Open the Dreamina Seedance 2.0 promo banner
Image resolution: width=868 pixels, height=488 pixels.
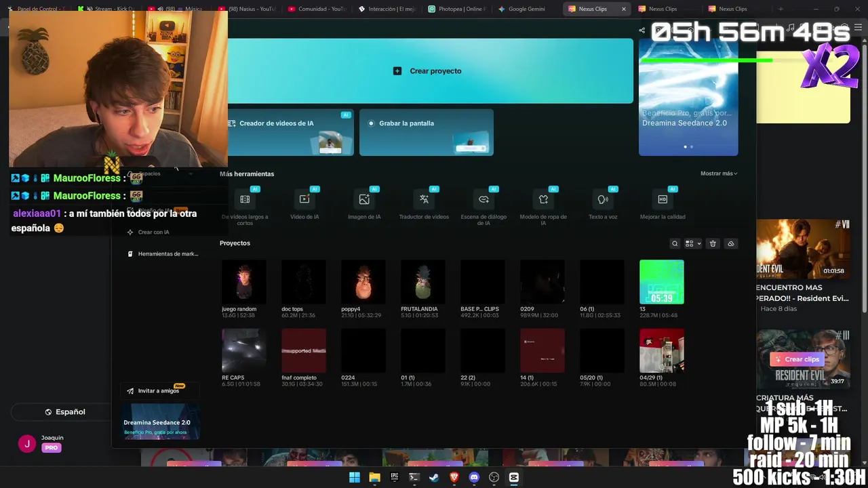[x=688, y=97]
